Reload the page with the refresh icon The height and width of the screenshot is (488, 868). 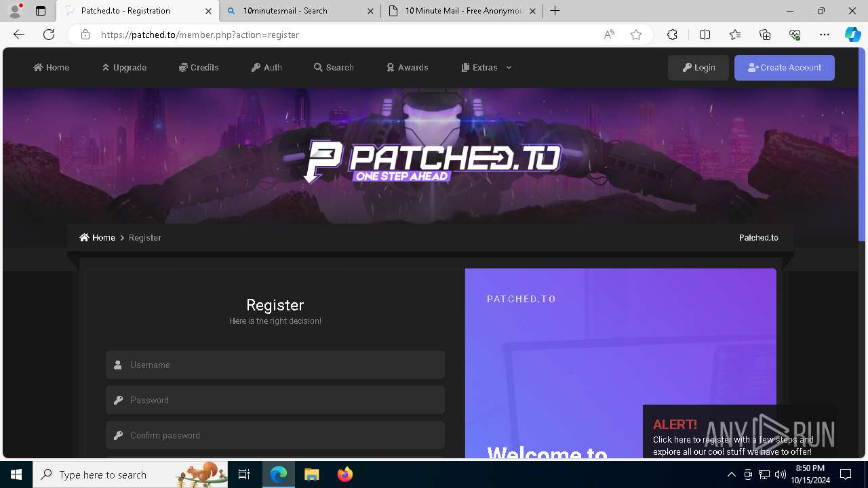49,35
